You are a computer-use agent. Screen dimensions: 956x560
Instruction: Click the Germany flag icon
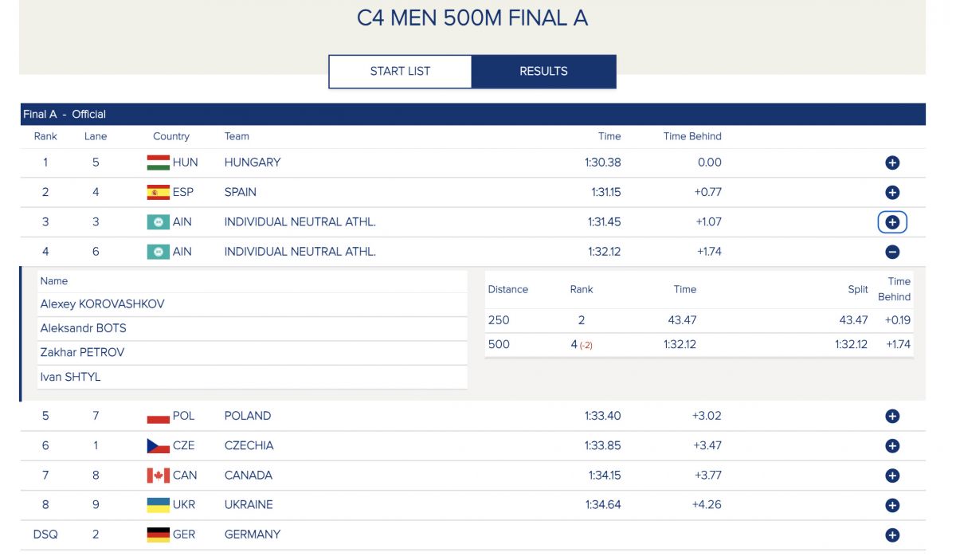[159, 535]
